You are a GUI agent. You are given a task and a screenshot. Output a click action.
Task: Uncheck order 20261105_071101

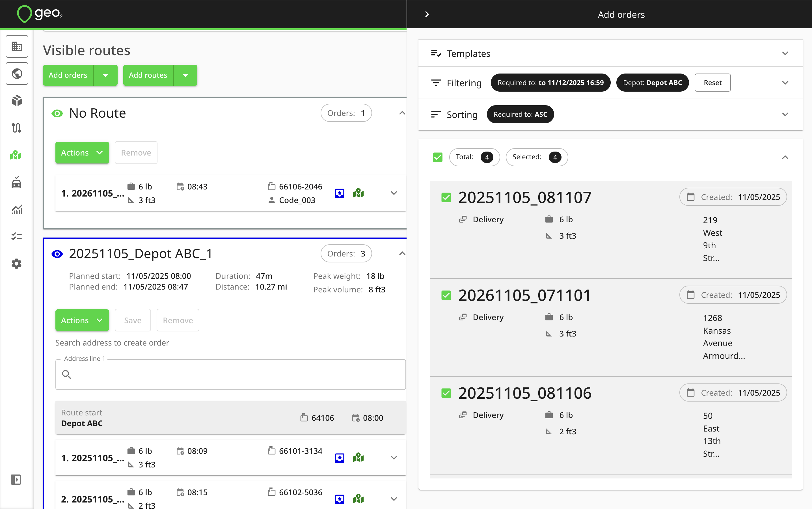(x=446, y=295)
